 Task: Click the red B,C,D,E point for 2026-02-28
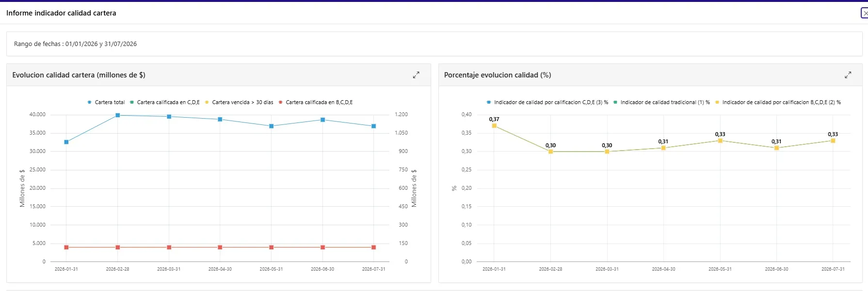118,247
